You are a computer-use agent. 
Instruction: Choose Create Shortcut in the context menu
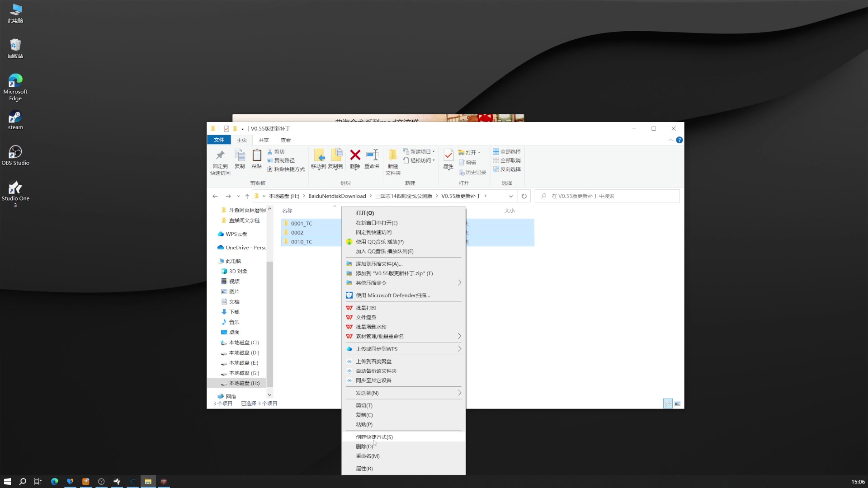[403, 437]
